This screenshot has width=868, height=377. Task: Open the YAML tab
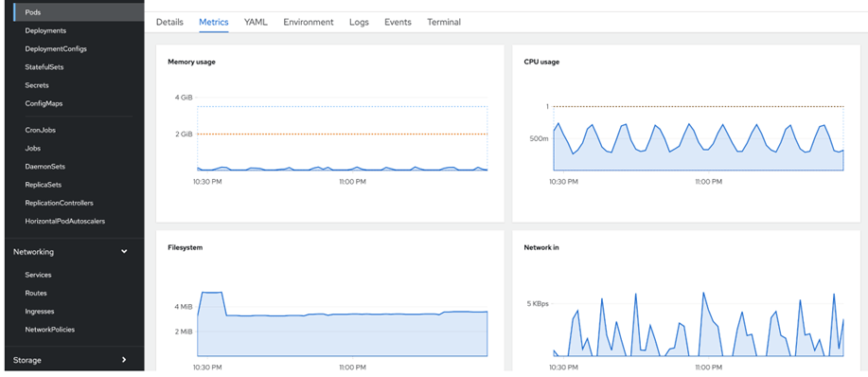tap(256, 22)
